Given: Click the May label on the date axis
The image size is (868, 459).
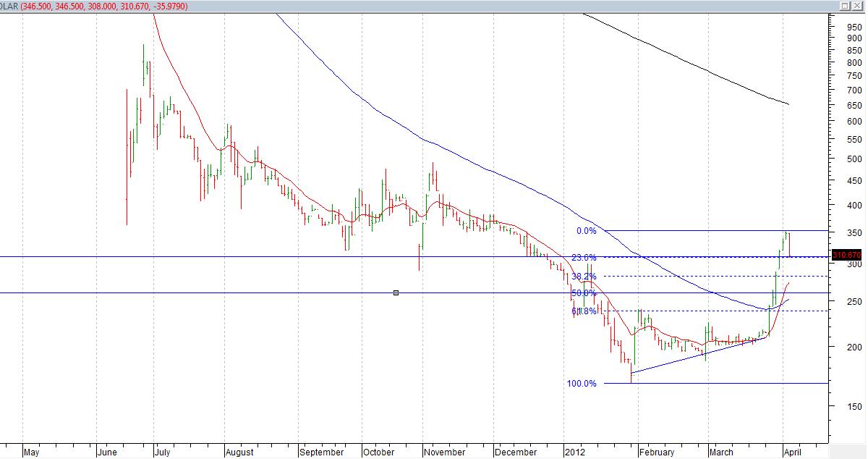Looking at the screenshot, I should tap(31, 452).
